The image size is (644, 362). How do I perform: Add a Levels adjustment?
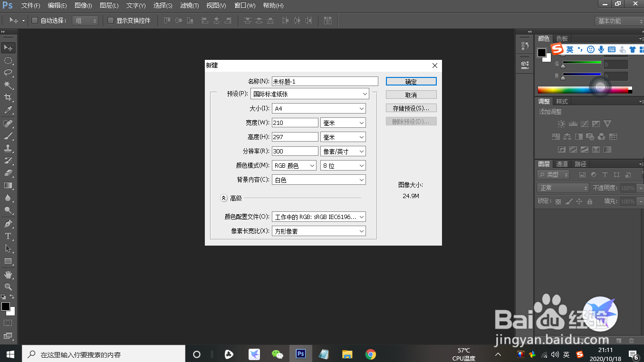click(x=573, y=124)
